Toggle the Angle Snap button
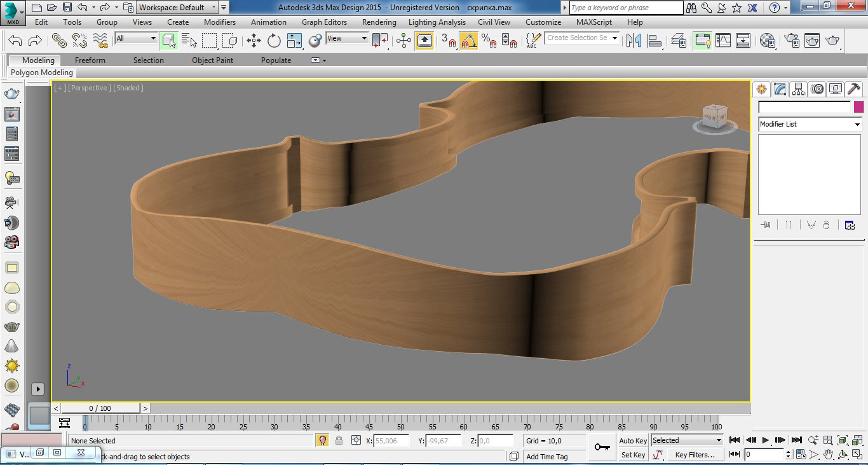 [x=469, y=41]
